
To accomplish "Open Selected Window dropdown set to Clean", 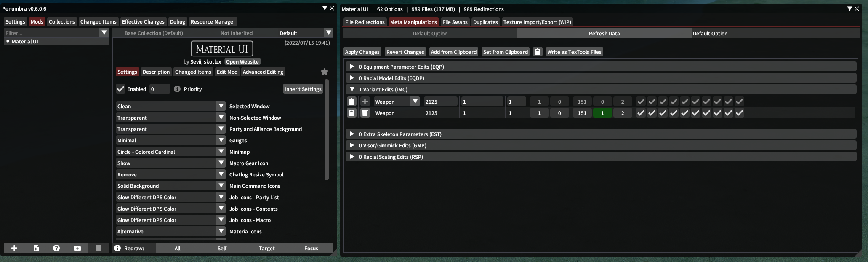I will 171,106.
